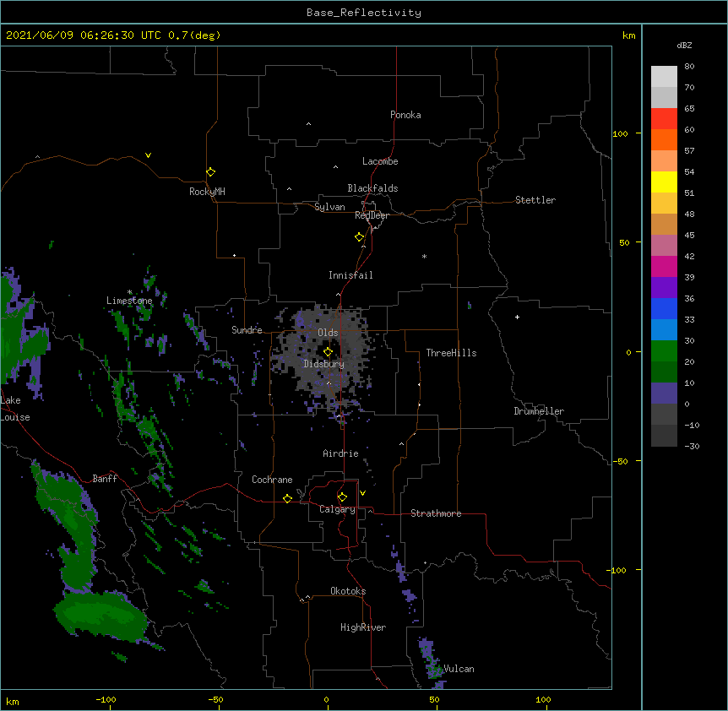728x711 pixels.
Task: Click the yellow marker near Cochrane
Action: pos(287,498)
